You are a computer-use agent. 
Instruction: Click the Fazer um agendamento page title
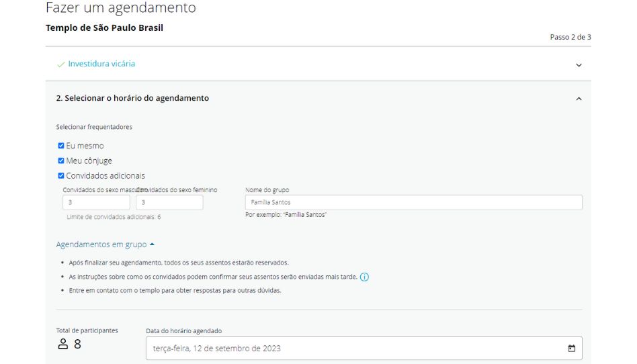[x=121, y=8]
